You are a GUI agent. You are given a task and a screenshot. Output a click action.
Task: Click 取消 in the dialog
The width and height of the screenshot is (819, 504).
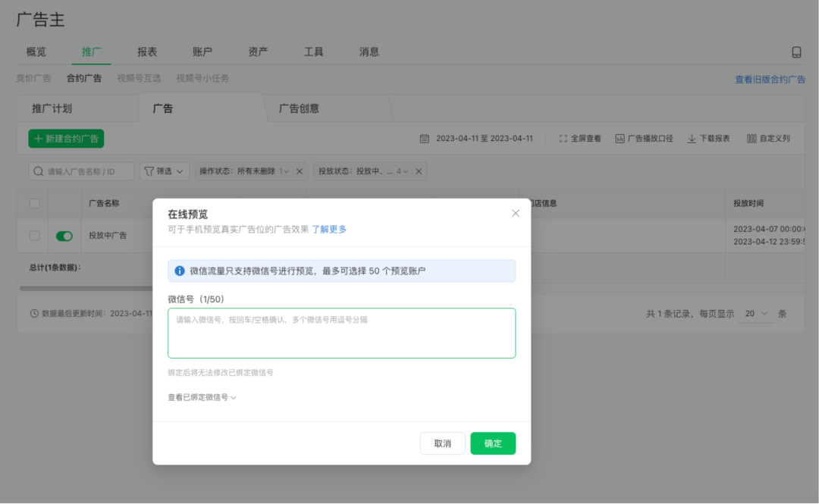pos(442,443)
